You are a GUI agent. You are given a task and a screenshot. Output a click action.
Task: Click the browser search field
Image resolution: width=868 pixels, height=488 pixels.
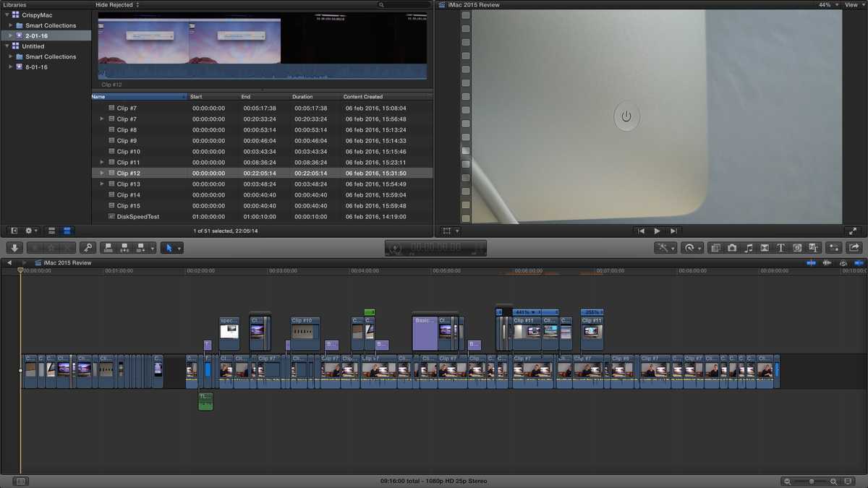404,4
